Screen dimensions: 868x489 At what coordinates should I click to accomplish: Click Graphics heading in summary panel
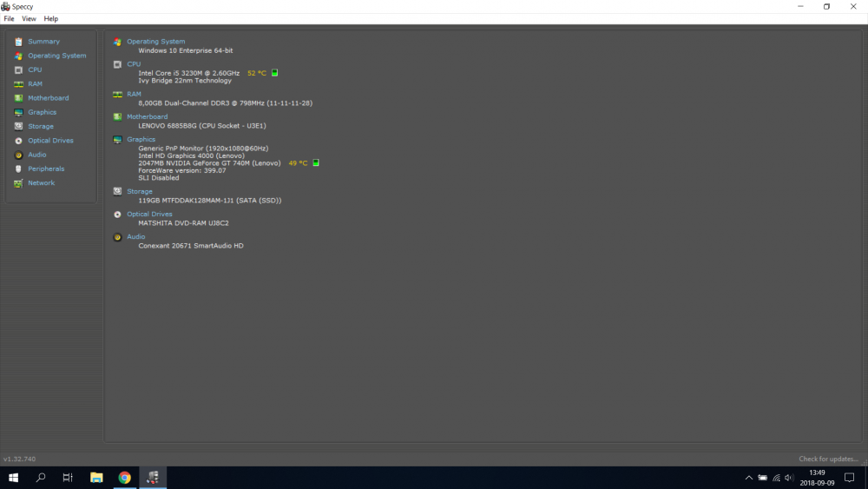[141, 140]
